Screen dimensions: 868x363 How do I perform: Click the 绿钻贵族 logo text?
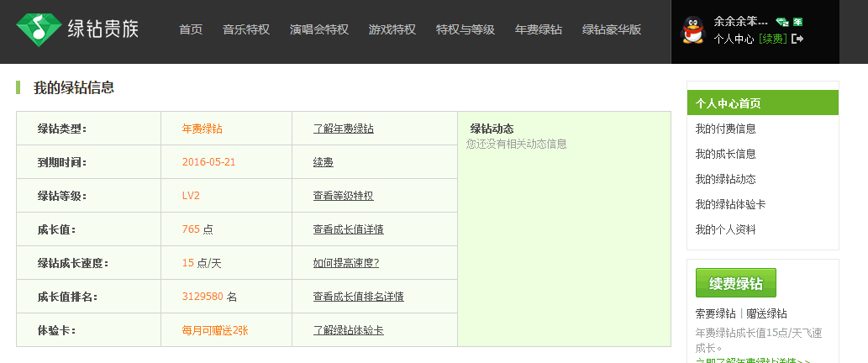coord(103,29)
